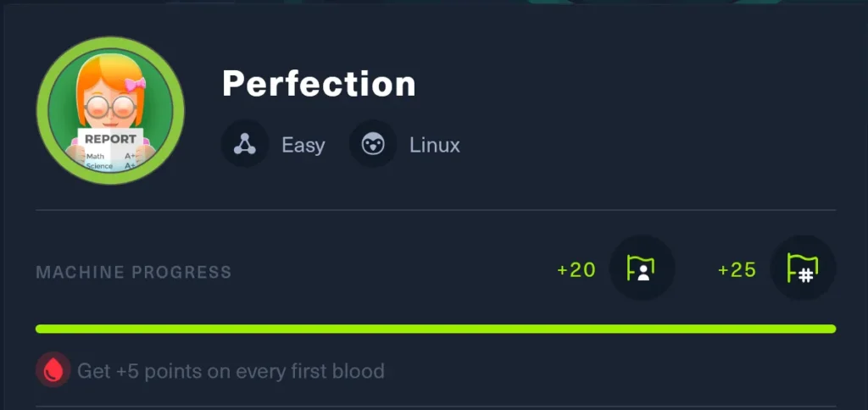Select the REPORT card inside the avatar
The width and height of the screenshot is (868, 410).
(x=110, y=139)
